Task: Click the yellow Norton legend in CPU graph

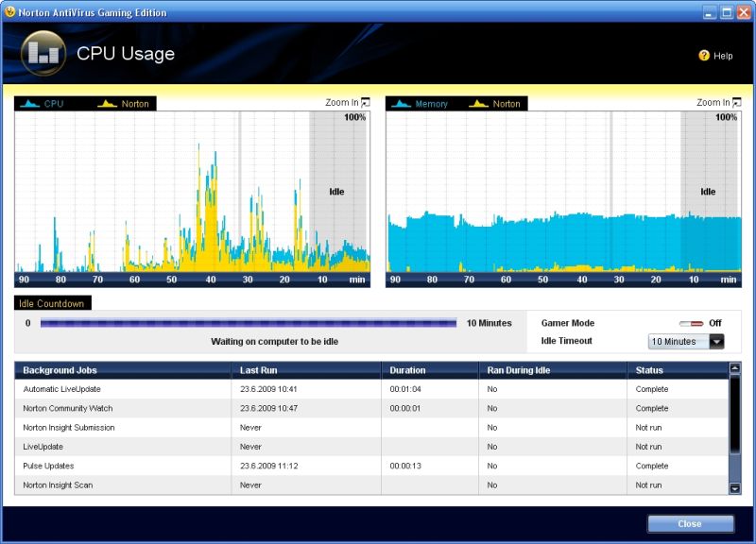Action: click(x=123, y=104)
